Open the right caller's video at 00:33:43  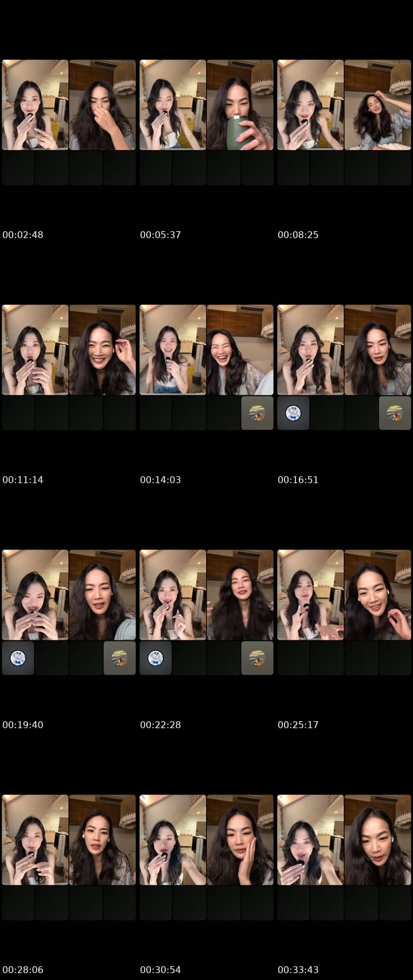pos(378,840)
